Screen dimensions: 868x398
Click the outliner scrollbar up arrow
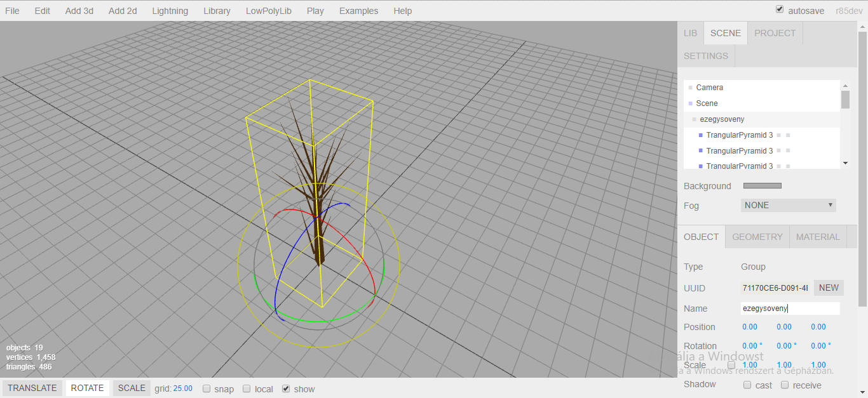click(845, 85)
